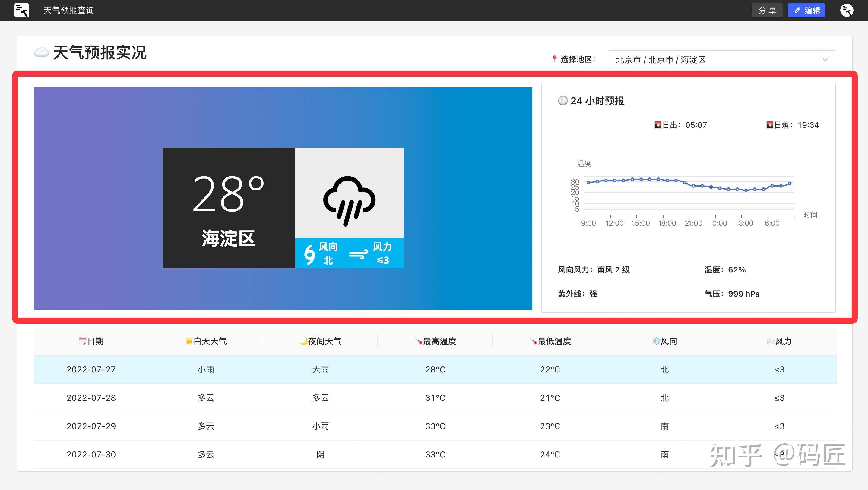This screenshot has height=490, width=868.
Task: Click the last data point on temperature chart
Action: pyautogui.click(x=790, y=184)
